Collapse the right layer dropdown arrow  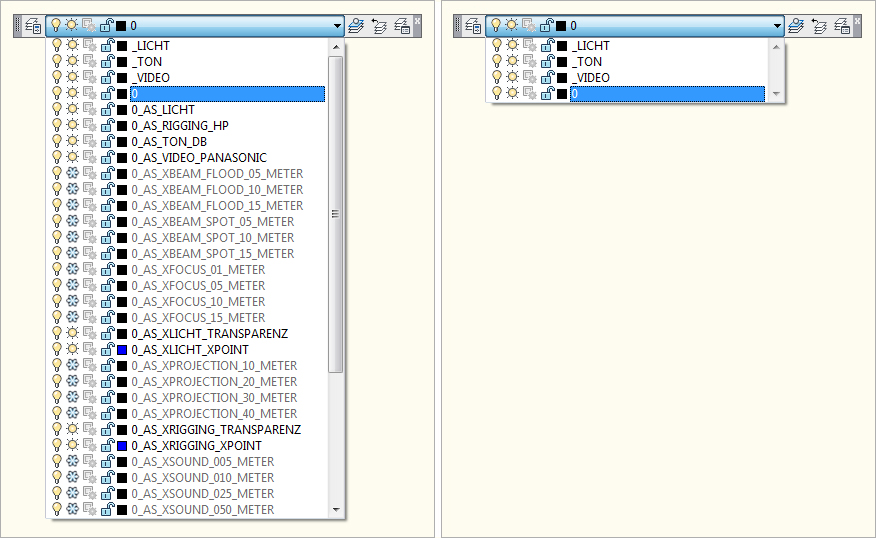pyautogui.click(x=776, y=26)
